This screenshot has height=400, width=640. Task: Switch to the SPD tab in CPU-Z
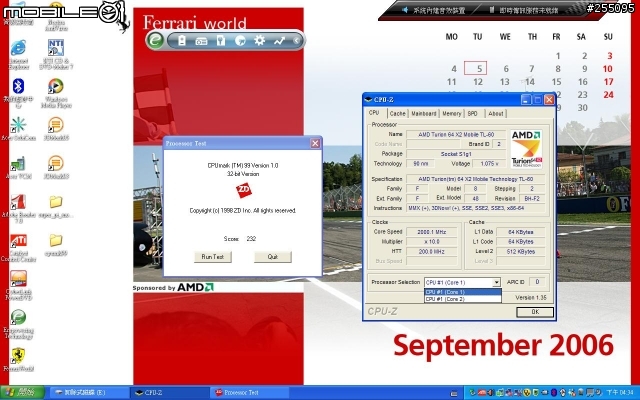(x=473, y=113)
